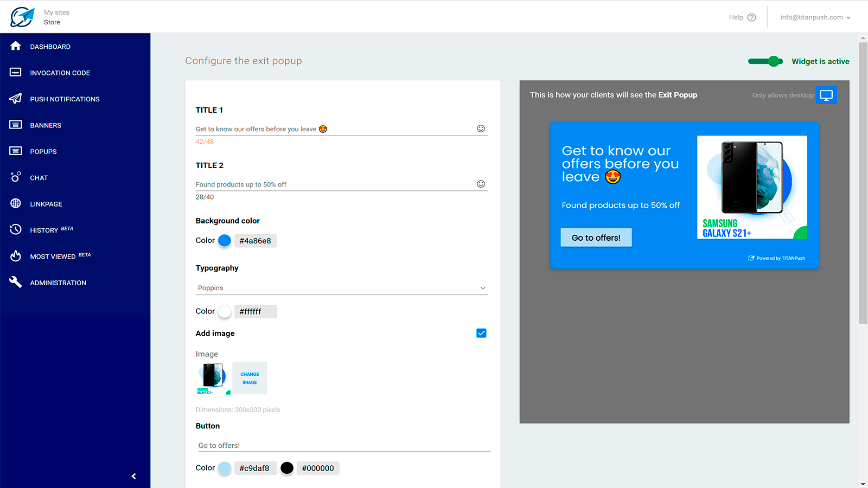Open emoji picker for Title 2
Image resolution: width=868 pixels, height=488 pixels.
click(481, 184)
